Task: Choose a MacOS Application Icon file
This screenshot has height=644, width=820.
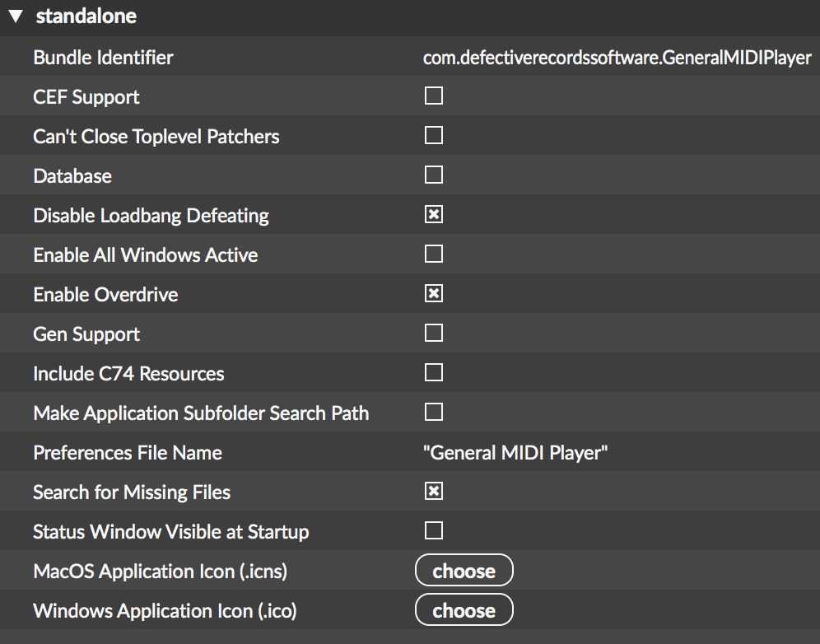Action: (x=464, y=570)
